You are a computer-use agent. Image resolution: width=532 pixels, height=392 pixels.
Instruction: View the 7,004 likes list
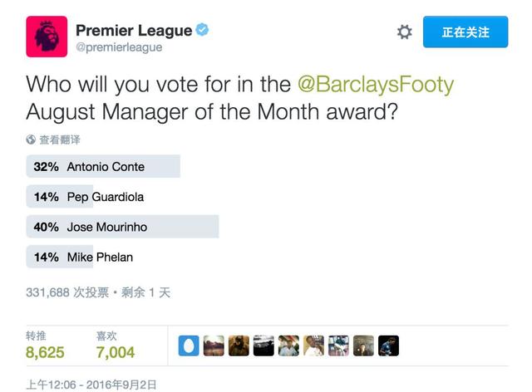[116, 345]
